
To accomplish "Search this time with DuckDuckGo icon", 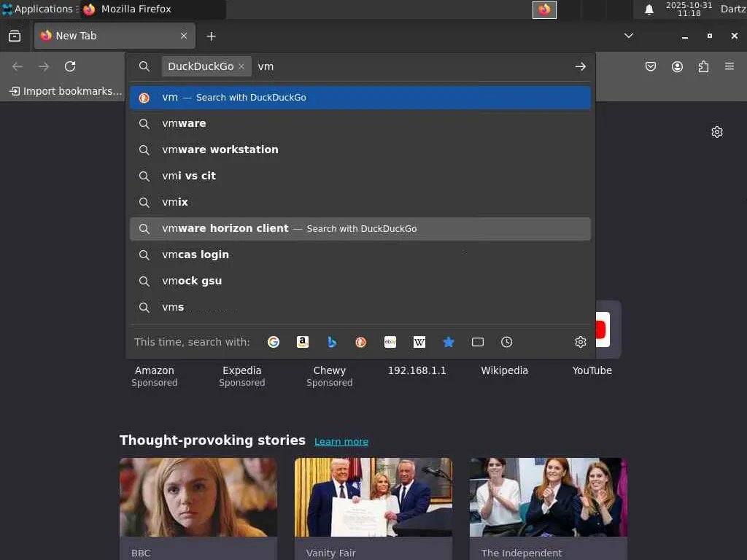I will [x=360, y=342].
